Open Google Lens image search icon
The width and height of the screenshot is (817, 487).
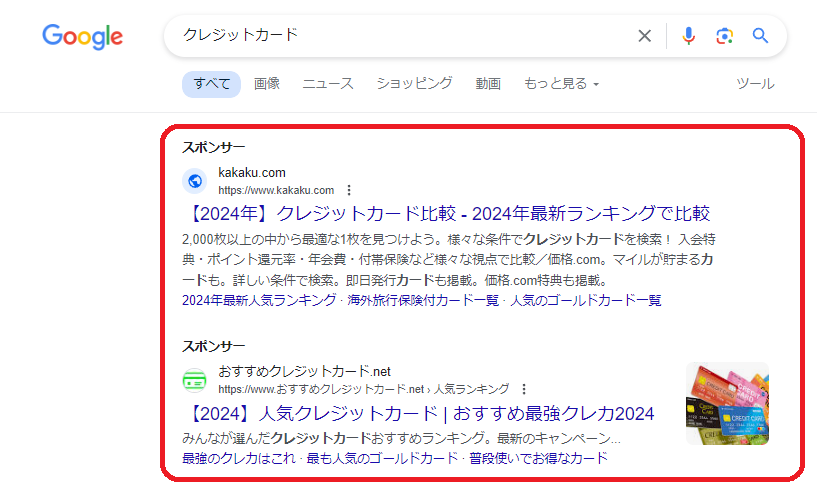(x=724, y=36)
